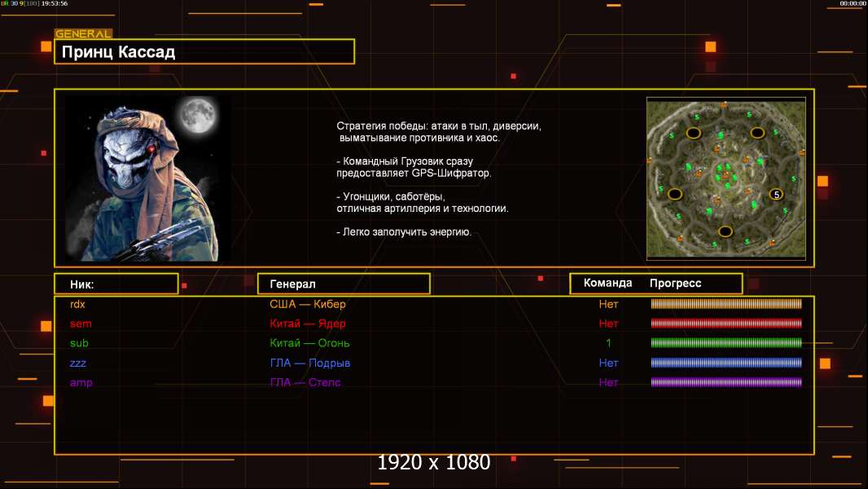
Task: Click the 19:53:56 clock readout
Action: click(55, 3)
